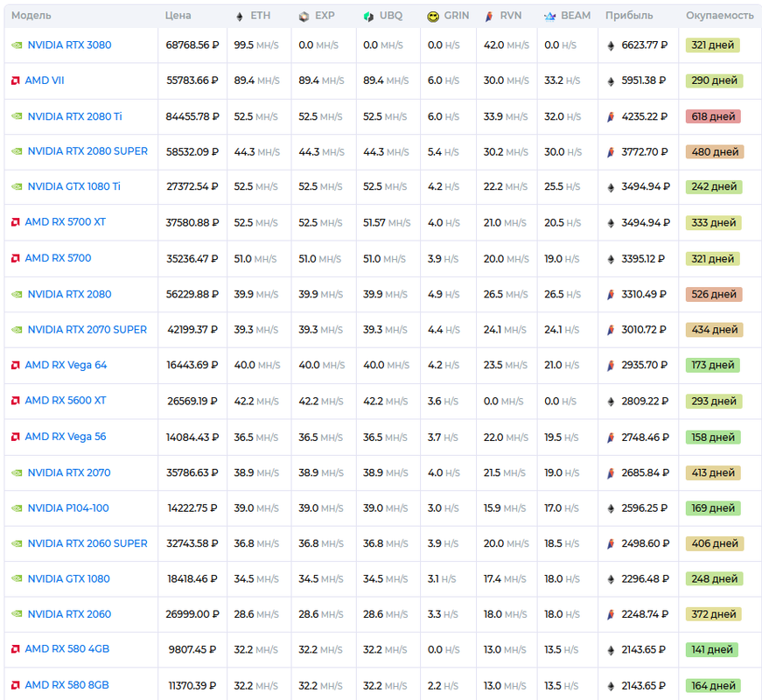Image resolution: width=762 pixels, height=700 pixels.
Task: Click 51.57 MH/S UBQ cell
Action: [387, 222]
